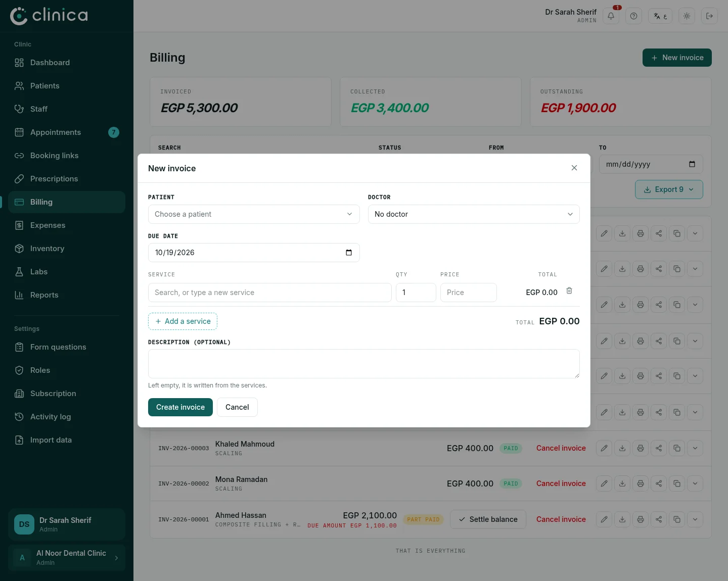Open the due date calendar picker icon
The width and height of the screenshot is (728, 581).
pos(349,253)
